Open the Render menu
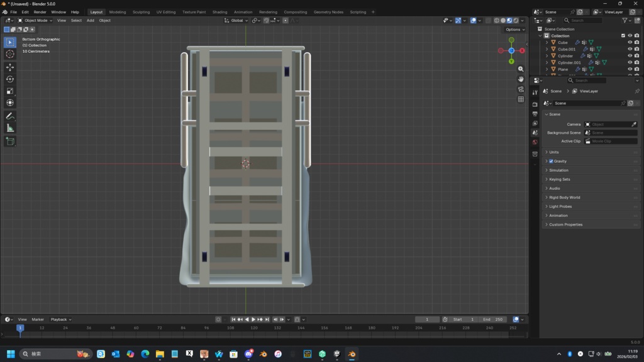The width and height of the screenshot is (644, 362). click(40, 12)
